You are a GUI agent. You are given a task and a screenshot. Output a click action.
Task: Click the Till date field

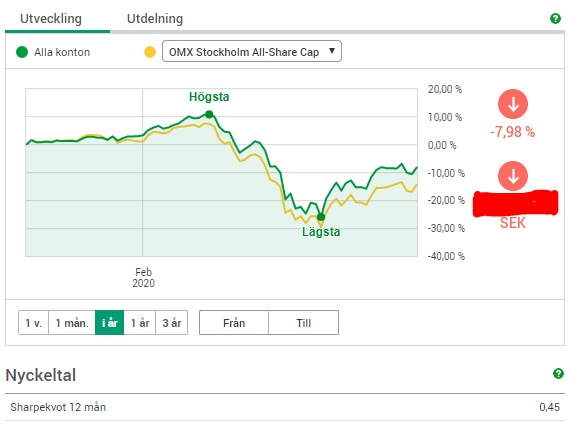(304, 323)
